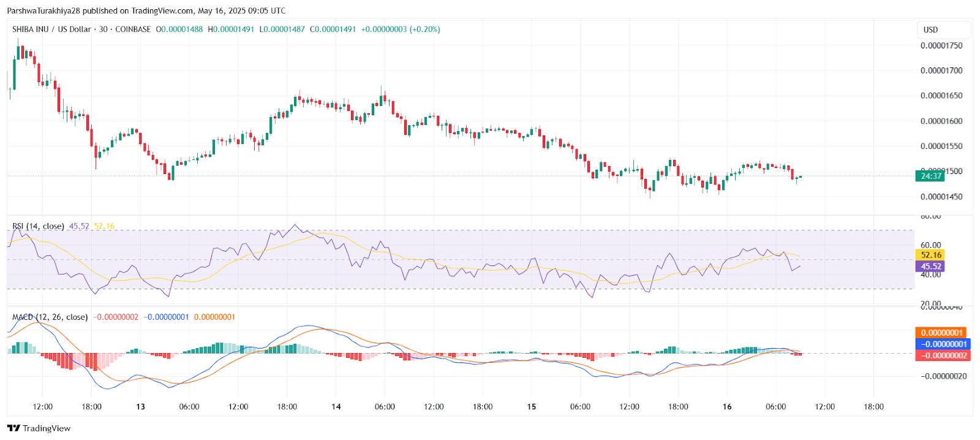Image resolution: width=980 pixels, height=440 pixels.
Task: Click the 0.00001600 price axis label
Action: [x=941, y=121]
